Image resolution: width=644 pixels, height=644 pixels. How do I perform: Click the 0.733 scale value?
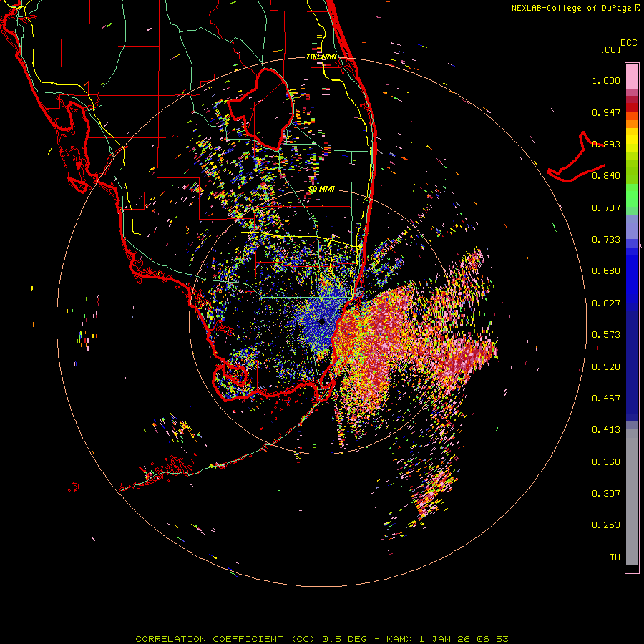[606, 240]
